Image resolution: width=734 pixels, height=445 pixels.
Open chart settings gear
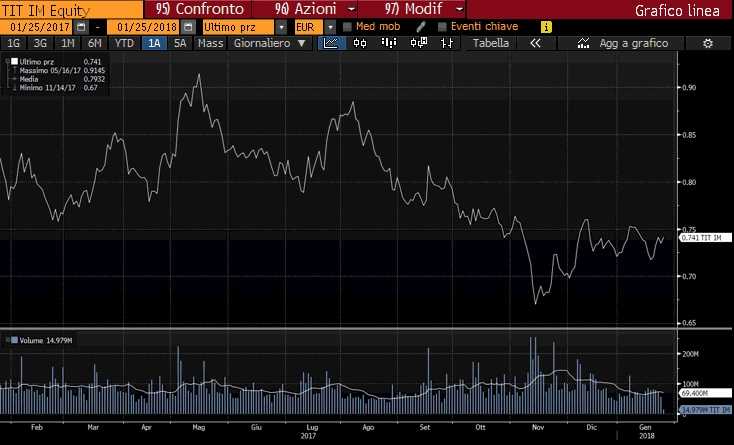pyautogui.click(x=708, y=43)
